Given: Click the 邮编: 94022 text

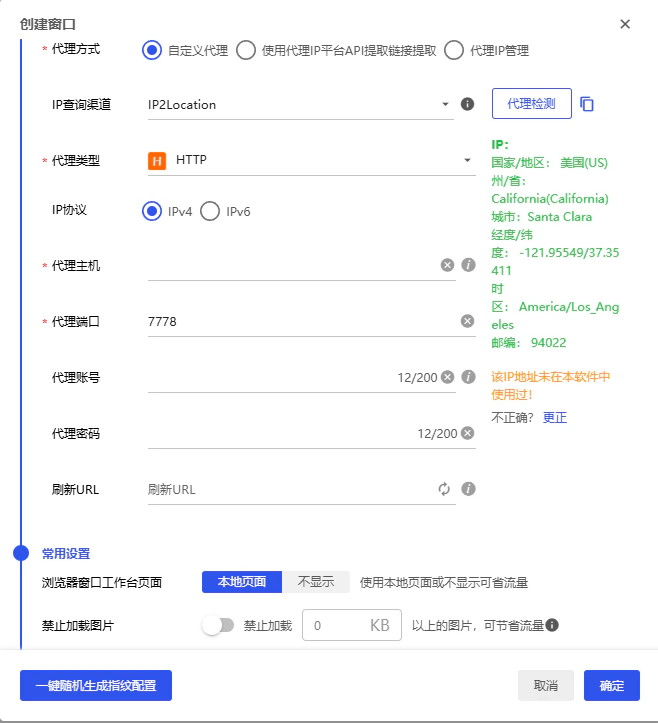Looking at the screenshot, I should point(528,343).
